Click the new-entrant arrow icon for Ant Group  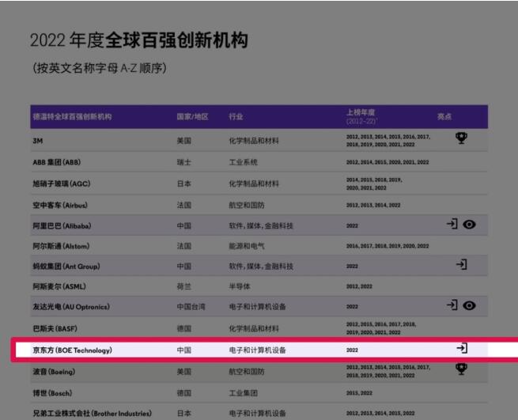point(462,264)
